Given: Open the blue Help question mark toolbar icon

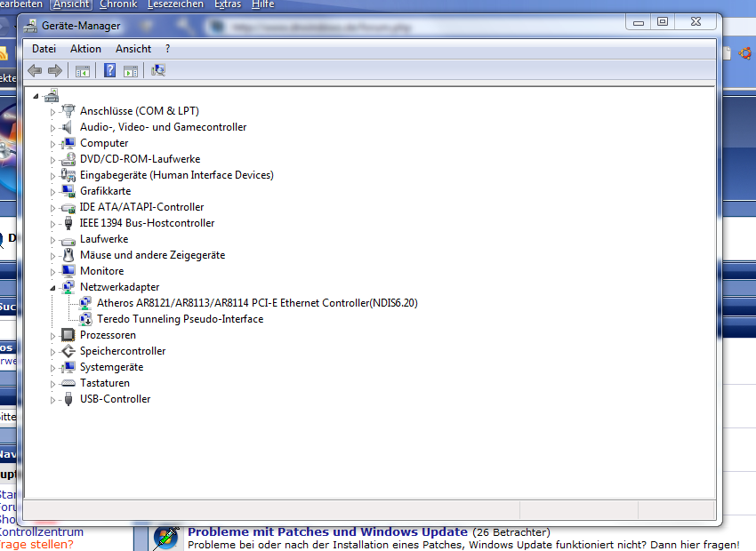Looking at the screenshot, I should pyautogui.click(x=110, y=71).
